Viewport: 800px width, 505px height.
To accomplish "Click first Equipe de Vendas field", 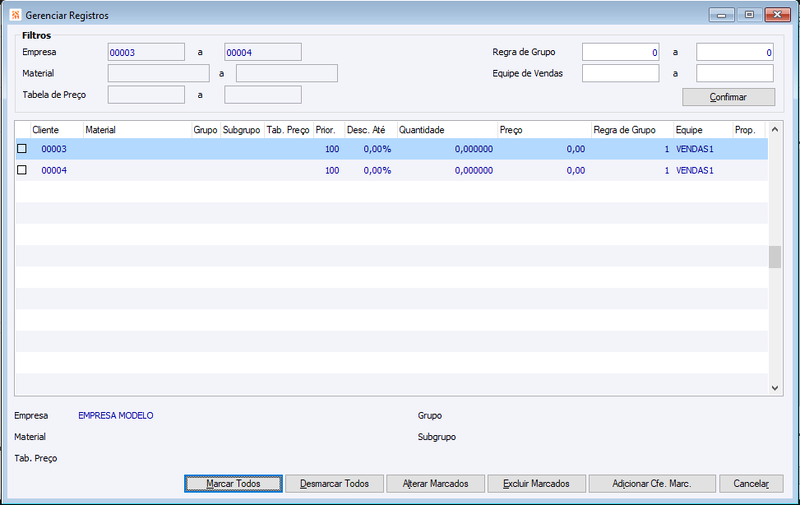I will [620, 73].
